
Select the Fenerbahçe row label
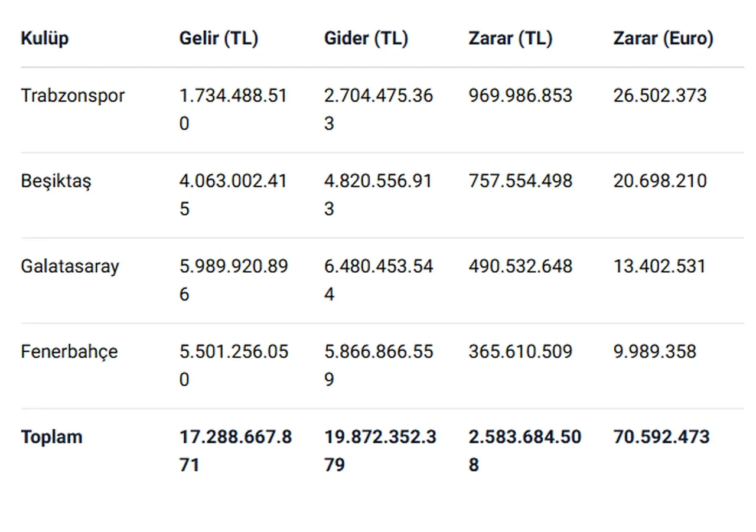[x=69, y=352]
